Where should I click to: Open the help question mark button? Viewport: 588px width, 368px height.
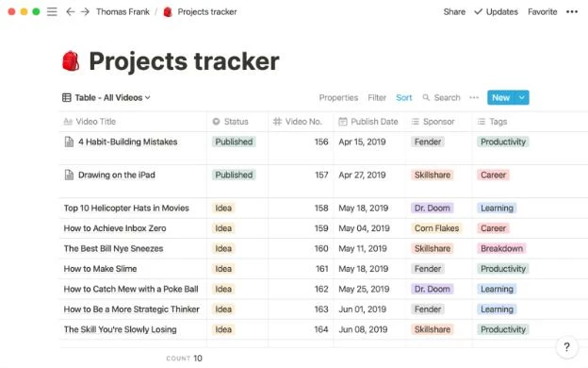coord(566,347)
